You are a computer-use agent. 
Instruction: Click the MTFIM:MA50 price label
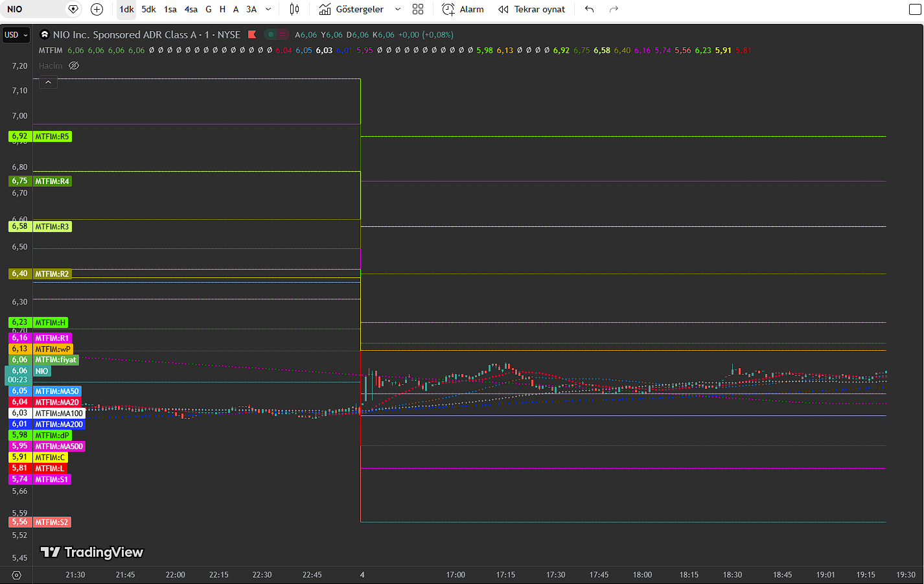[57, 391]
